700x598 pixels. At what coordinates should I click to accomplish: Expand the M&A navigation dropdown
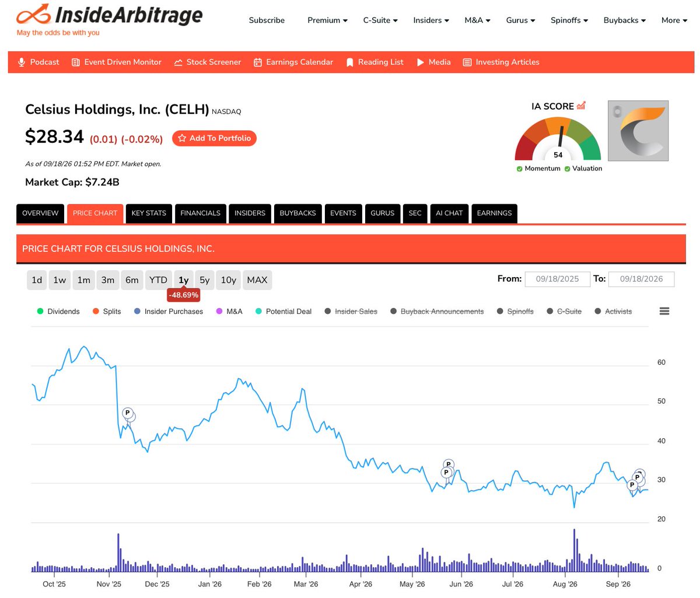coord(477,20)
